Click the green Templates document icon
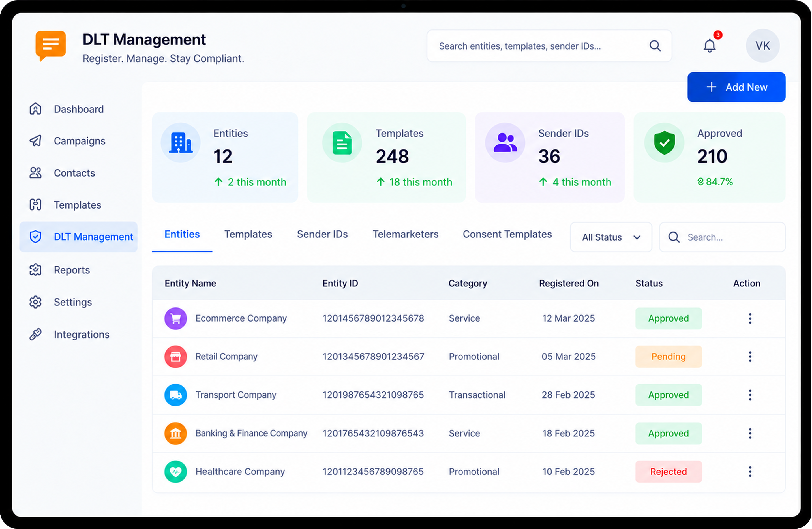 click(x=342, y=143)
